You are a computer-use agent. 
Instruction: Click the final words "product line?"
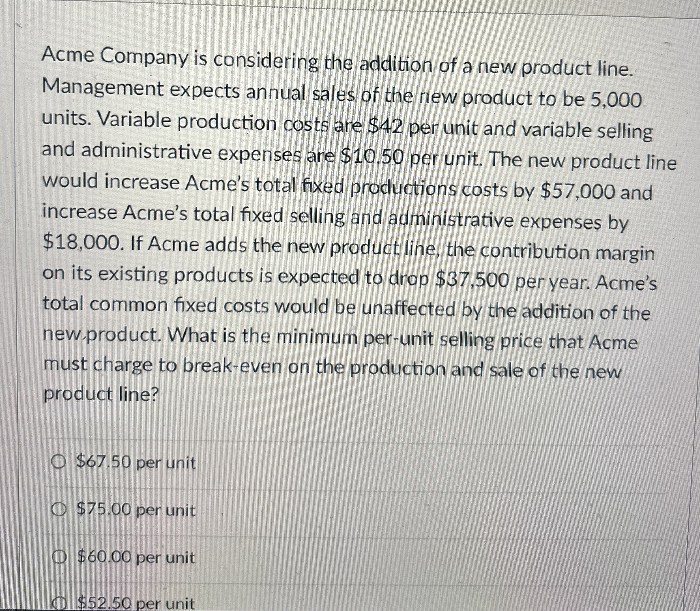click(101, 394)
